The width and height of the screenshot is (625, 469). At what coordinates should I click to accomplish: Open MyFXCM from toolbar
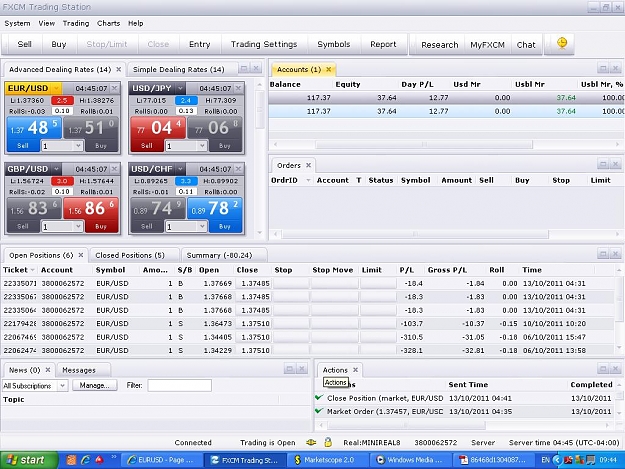point(487,45)
